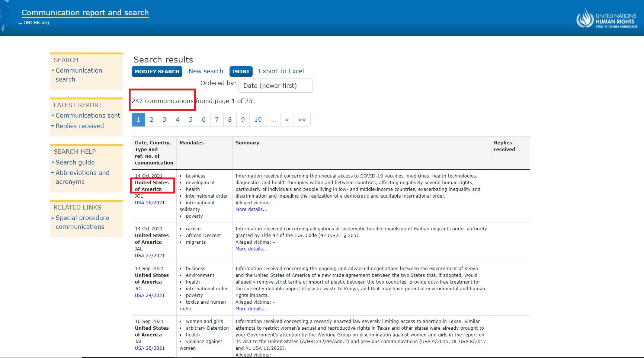Open communication USA 26/2021
The height and width of the screenshot is (358, 644).
click(x=150, y=203)
